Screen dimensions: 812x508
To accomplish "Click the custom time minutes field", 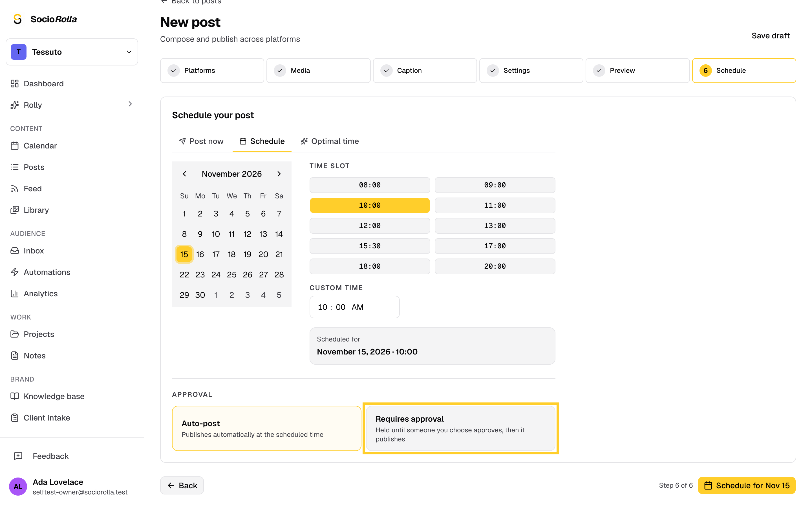I will tap(340, 307).
